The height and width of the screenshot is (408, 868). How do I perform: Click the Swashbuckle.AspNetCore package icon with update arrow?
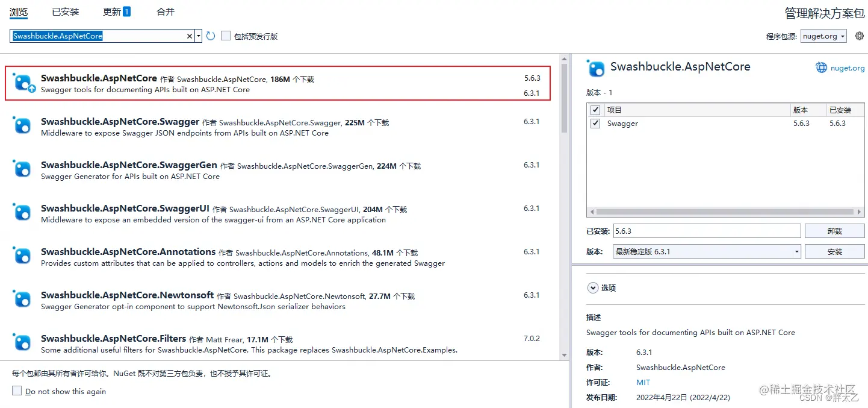point(23,83)
